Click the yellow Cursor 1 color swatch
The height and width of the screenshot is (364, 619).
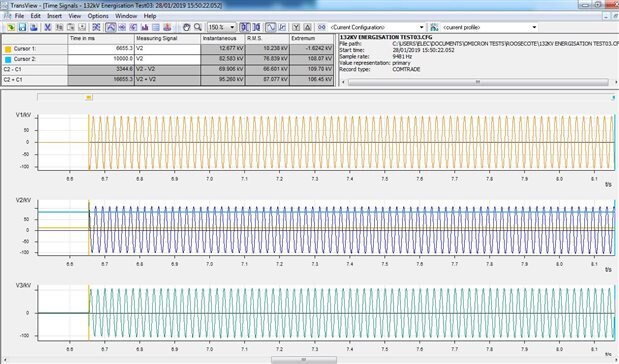8,49
